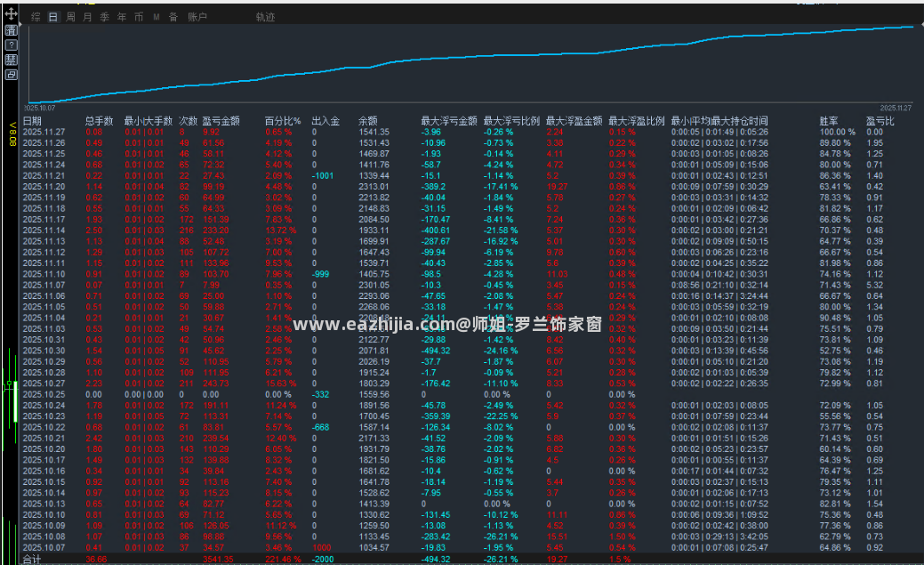Click the four-arrow move panel icon
This screenshot has height=565, width=924.
point(12,13)
